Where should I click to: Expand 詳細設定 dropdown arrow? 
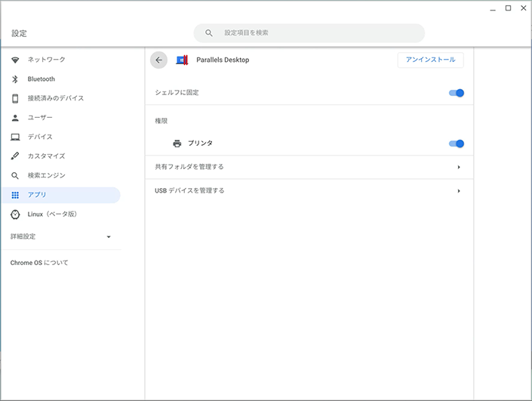(108, 237)
